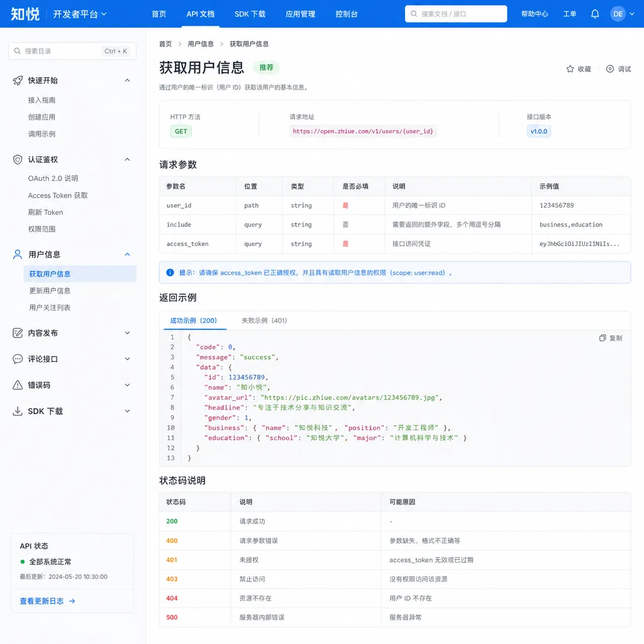Collapse the 用户信息 section chevron

tap(127, 255)
